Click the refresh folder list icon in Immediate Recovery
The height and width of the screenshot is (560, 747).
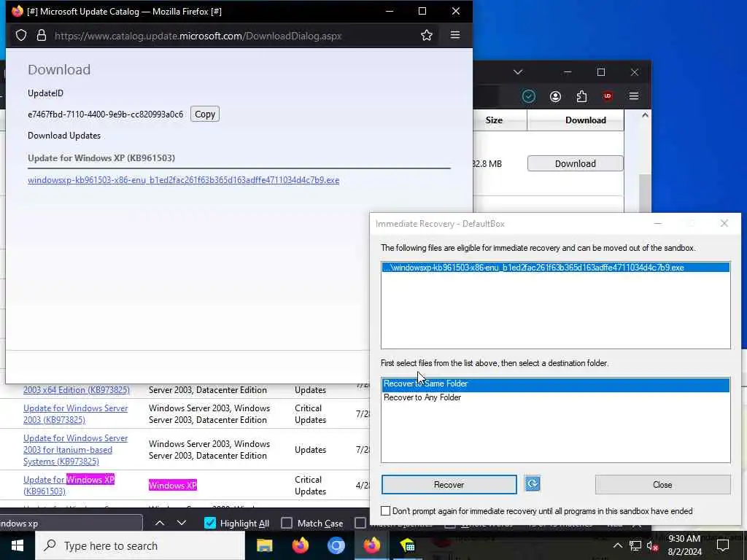click(x=532, y=484)
